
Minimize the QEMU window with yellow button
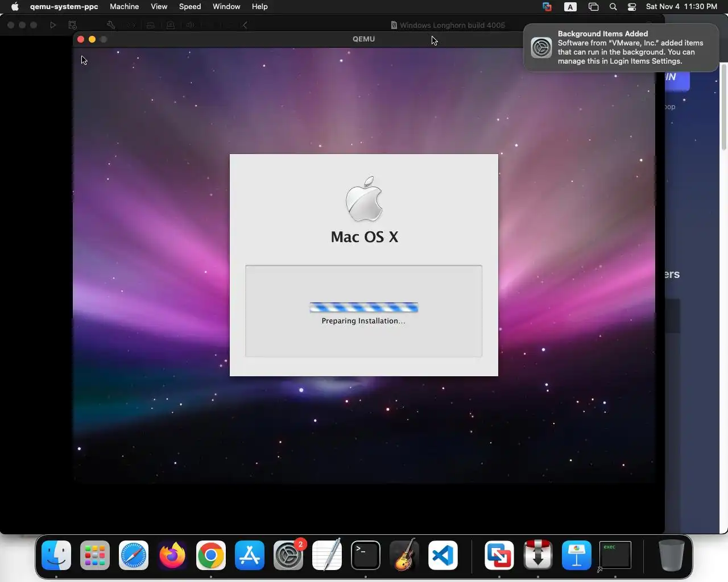[92, 39]
